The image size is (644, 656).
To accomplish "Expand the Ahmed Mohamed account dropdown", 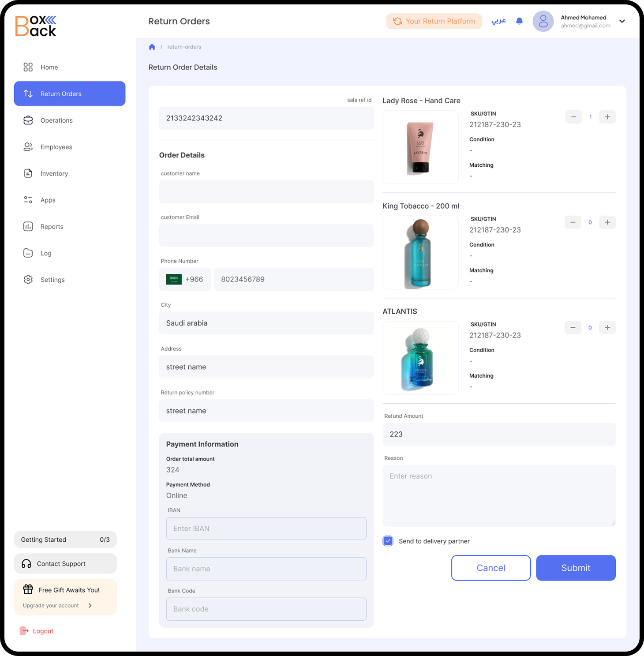I will 622,21.
